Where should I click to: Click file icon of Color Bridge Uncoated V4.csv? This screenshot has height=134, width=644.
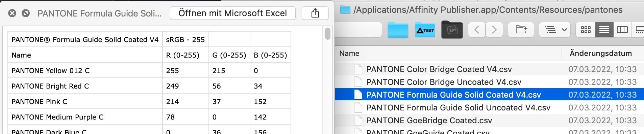(x=358, y=82)
